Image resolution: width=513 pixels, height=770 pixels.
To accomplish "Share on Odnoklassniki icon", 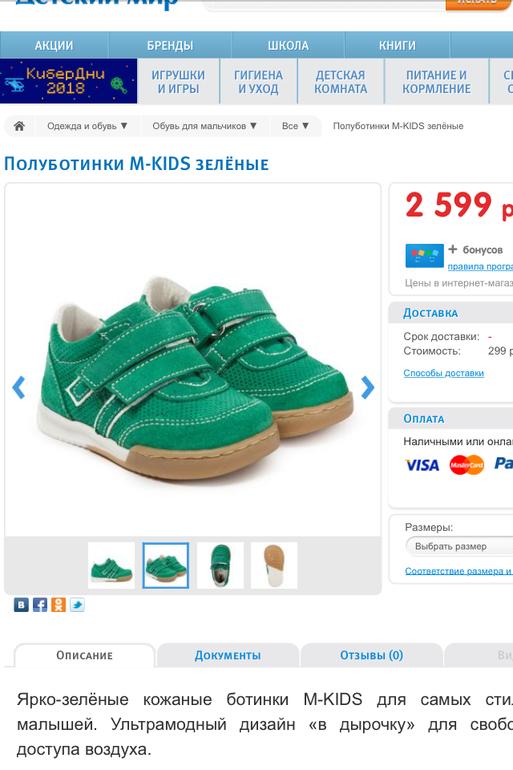I will click(x=58, y=605).
